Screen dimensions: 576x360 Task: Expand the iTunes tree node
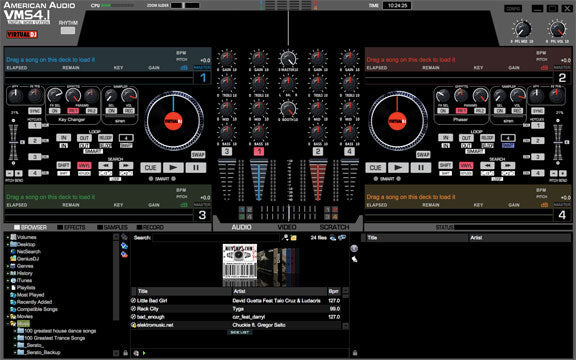click(8, 281)
